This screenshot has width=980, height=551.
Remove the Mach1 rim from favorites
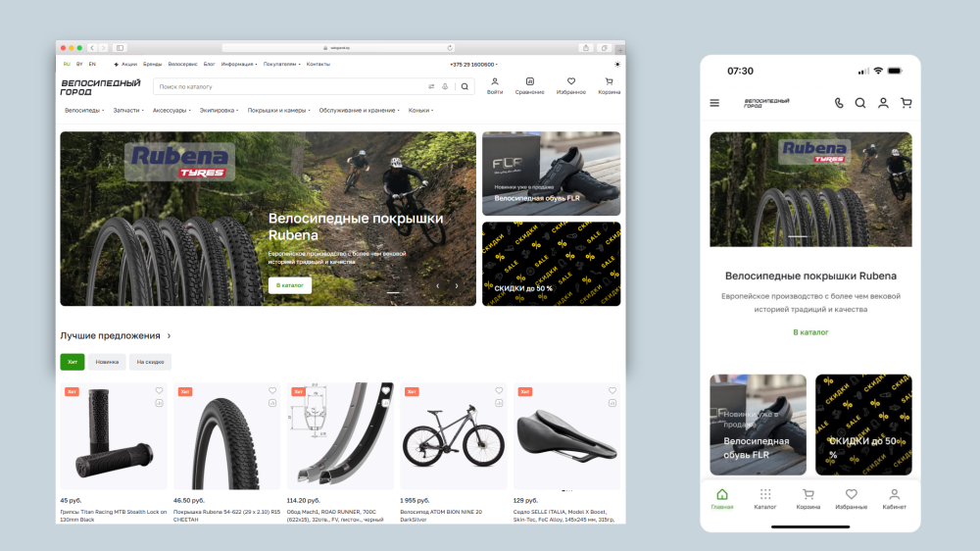click(385, 391)
